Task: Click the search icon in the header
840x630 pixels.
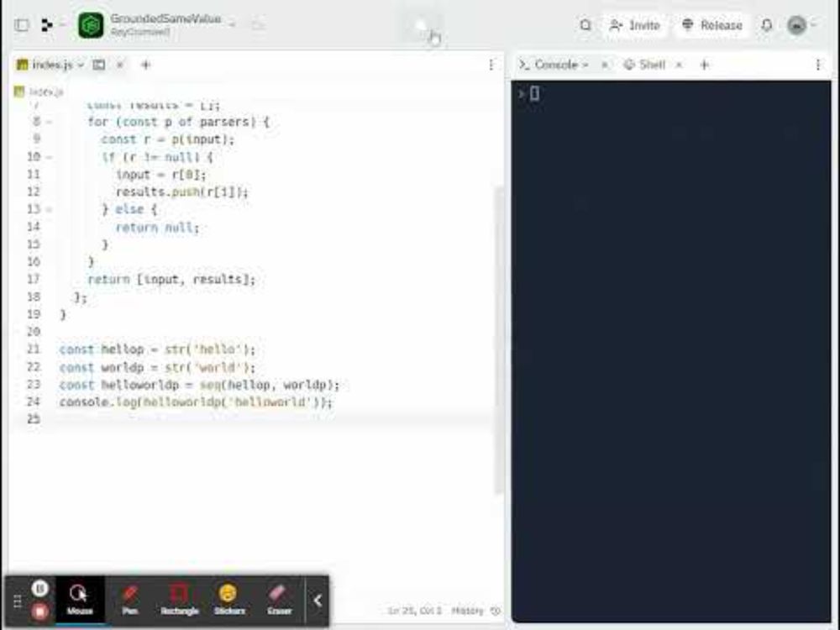Action: 585,25
